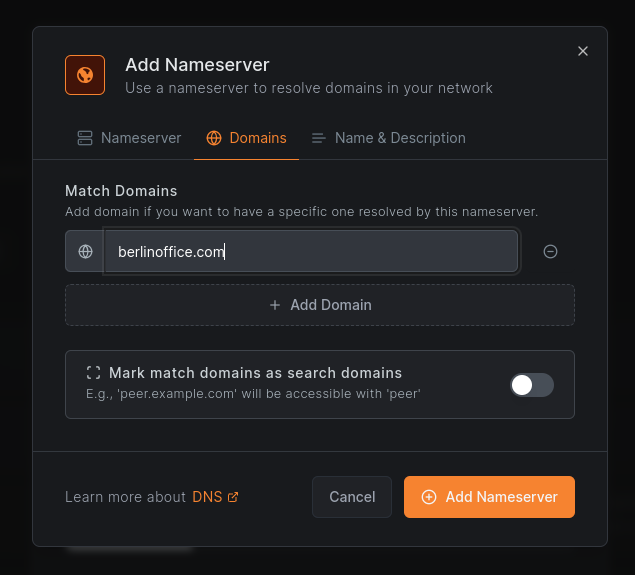The width and height of the screenshot is (635, 575).
Task: Select the Domains tab
Action: click(x=246, y=138)
